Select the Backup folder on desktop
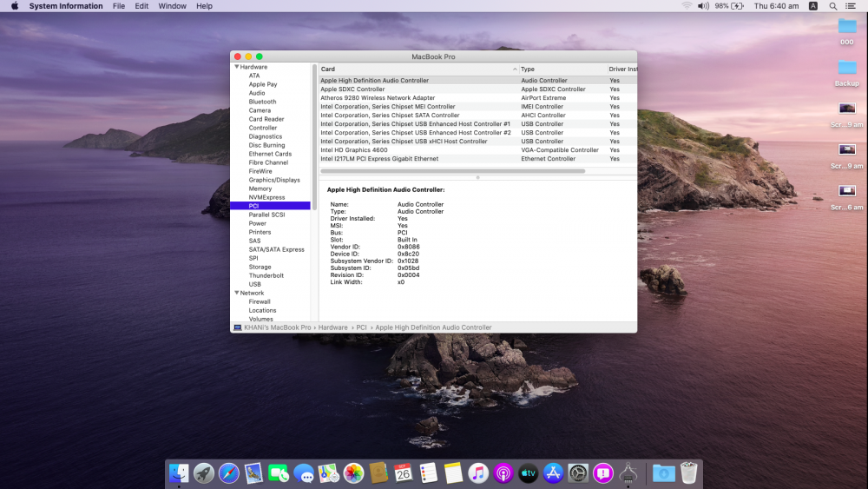Viewport: 868px width, 489px height. pyautogui.click(x=846, y=73)
